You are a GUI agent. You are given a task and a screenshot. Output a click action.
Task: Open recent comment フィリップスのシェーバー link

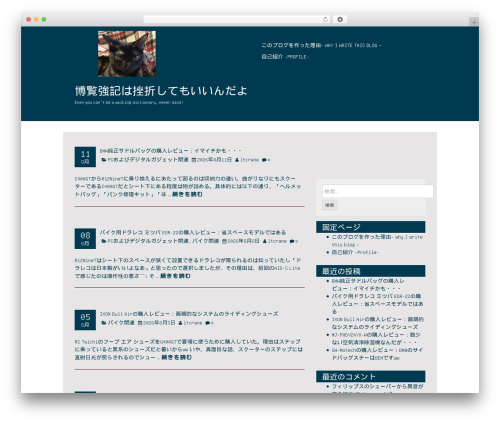pyautogui.click(x=377, y=387)
